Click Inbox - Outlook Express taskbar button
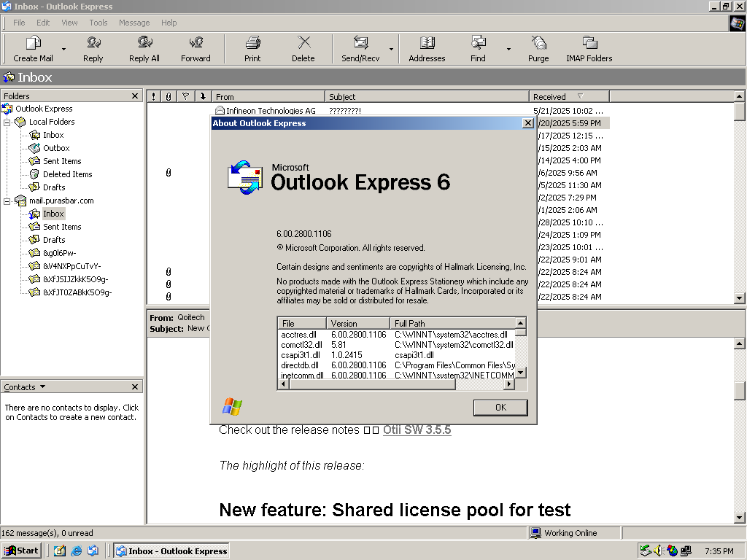The width and height of the screenshot is (747, 560). tap(172, 551)
